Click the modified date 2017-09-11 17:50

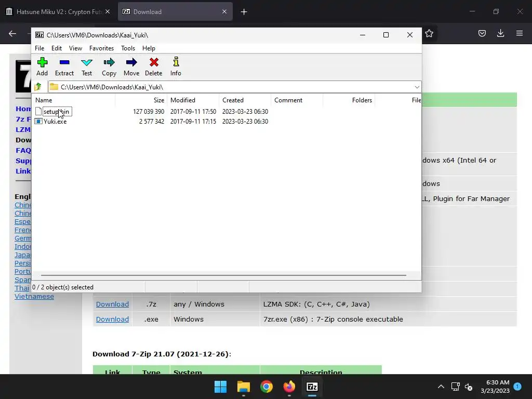pos(193,112)
